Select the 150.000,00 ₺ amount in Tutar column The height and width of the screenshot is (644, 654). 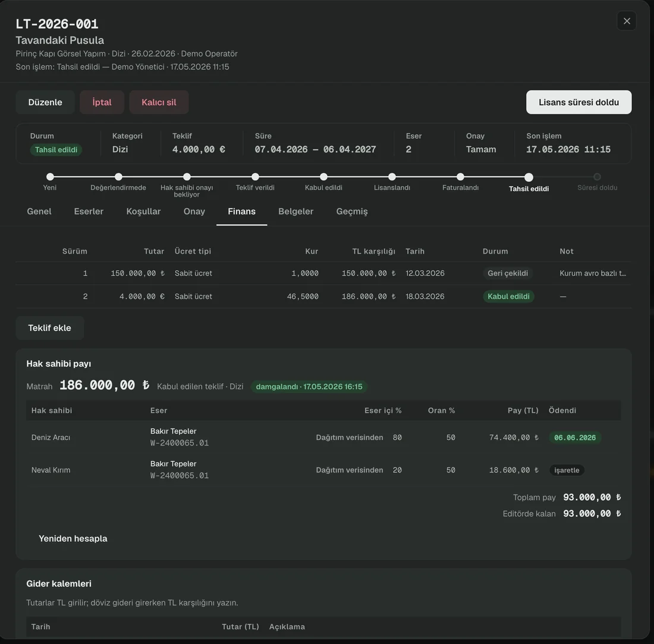coord(138,273)
